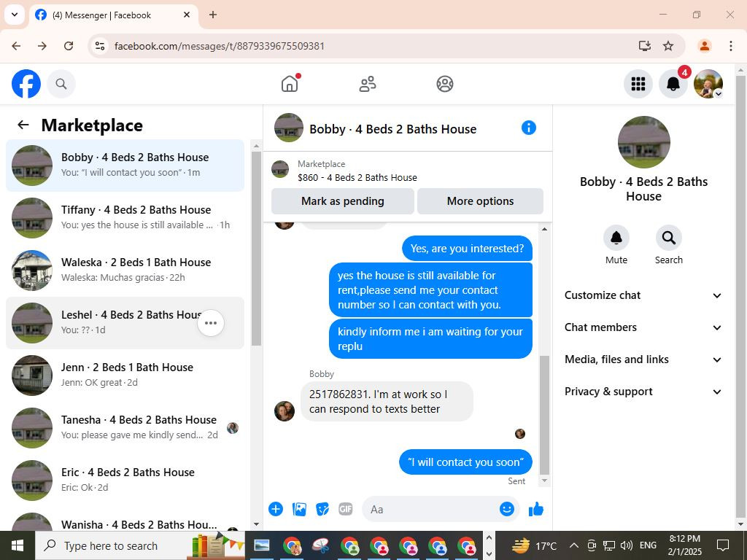Open the Groups icon in the top bar

[x=445, y=84]
